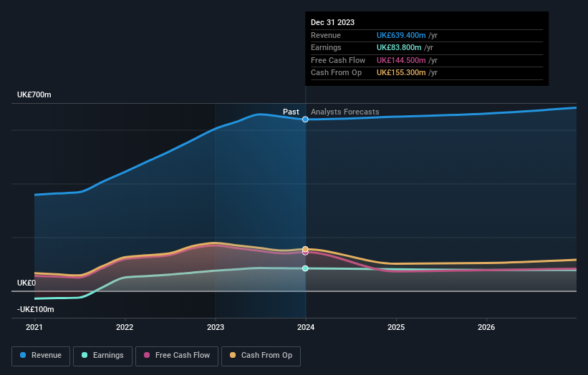The height and width of the screenshot is (375, 588).
Task: Select the 2023 axis label
Action: [216, 327]
